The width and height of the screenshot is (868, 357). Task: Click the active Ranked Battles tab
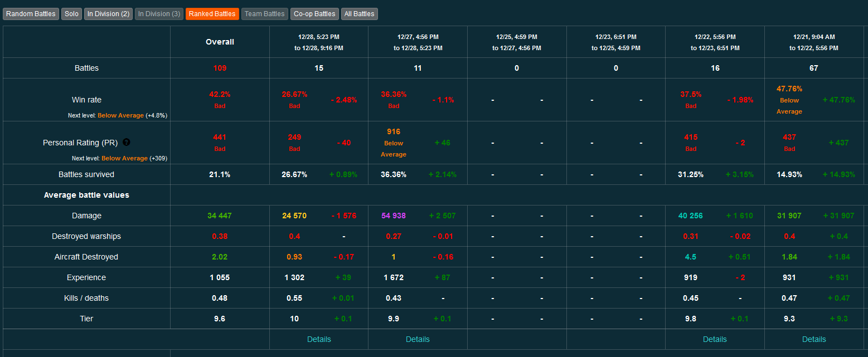point(212,14)
